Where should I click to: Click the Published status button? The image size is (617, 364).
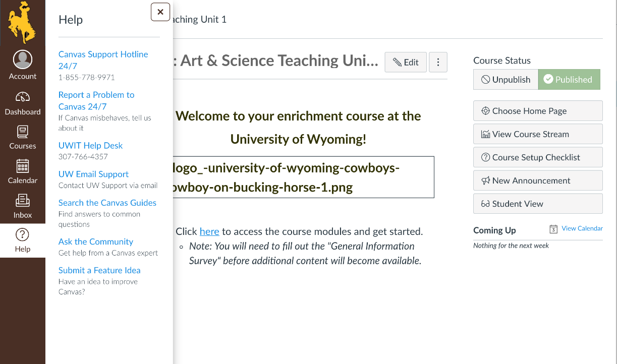[569, 80]
